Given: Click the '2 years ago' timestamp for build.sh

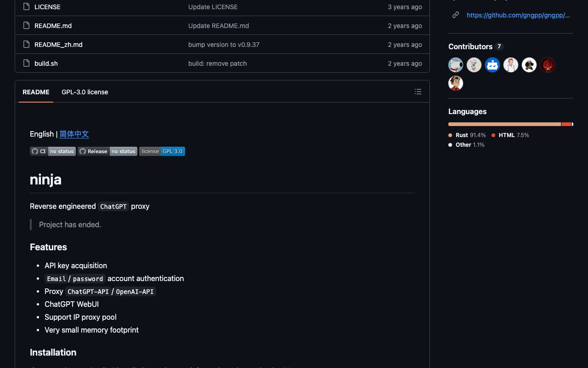Looking at the screenshot, I should pyautogui.click(x=405, y=63).
